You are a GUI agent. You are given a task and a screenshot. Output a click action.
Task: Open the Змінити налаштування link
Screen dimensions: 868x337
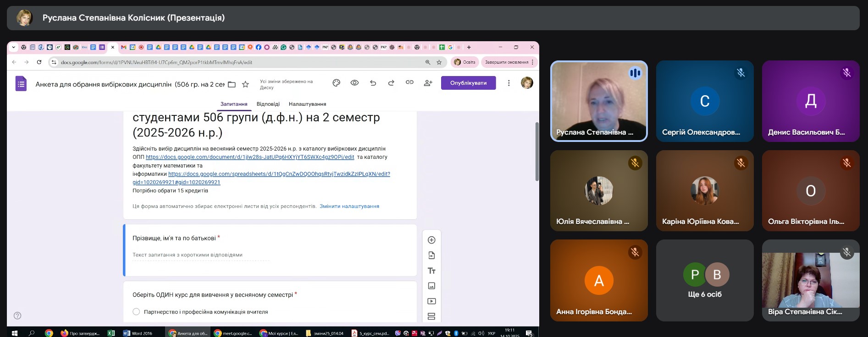coord(349,206)
